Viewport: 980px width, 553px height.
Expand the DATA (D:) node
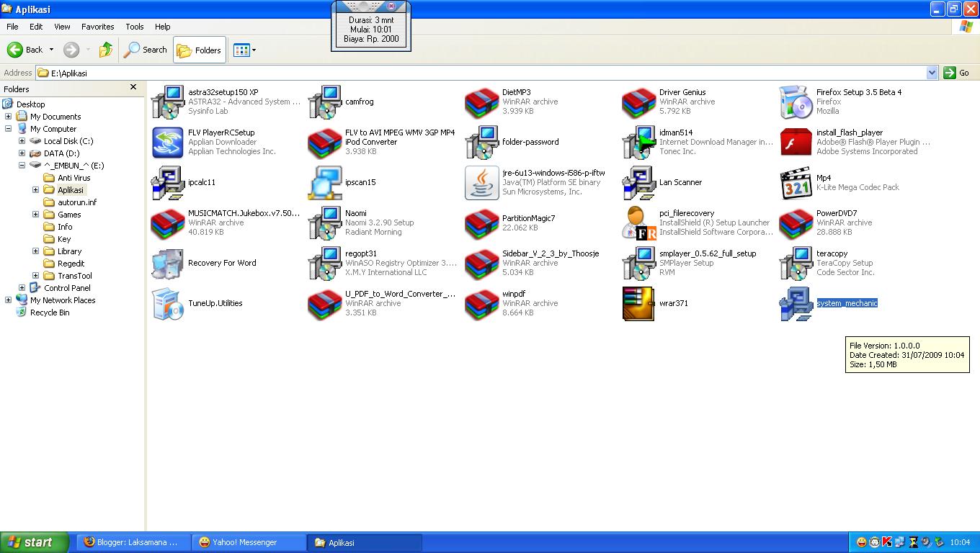pyautogui.click(x=22, y=153)
